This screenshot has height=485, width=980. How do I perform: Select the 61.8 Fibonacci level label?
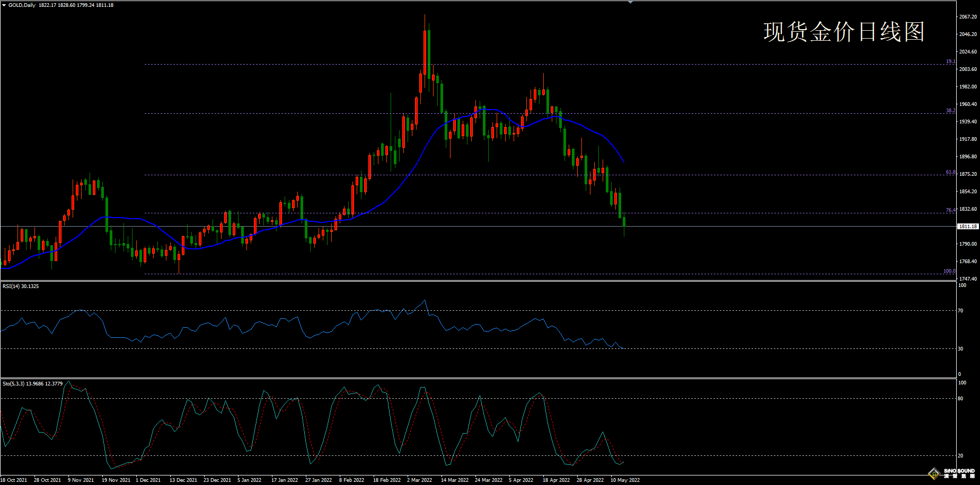click(950, 172)
